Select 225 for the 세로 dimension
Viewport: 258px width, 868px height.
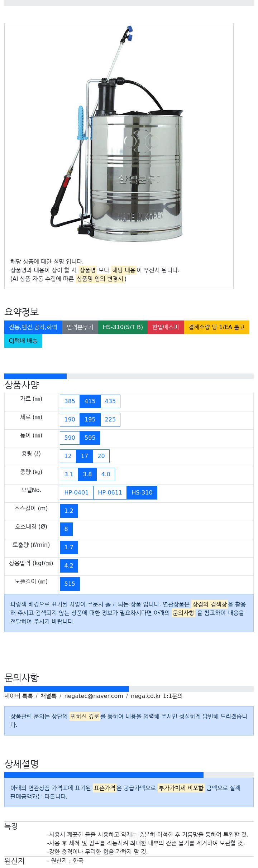(x=110, y=419)
